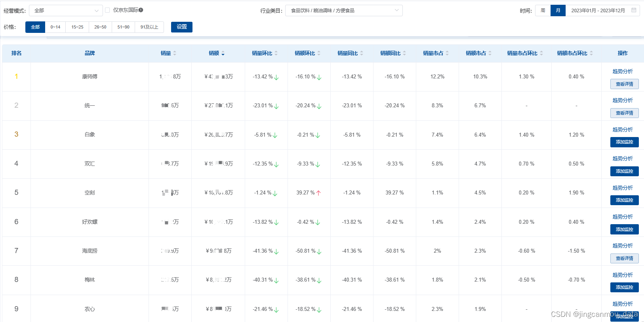Open 趋势分析 for 统一
Viewport: 644px width, 322px height.
(x=623, y=100)
